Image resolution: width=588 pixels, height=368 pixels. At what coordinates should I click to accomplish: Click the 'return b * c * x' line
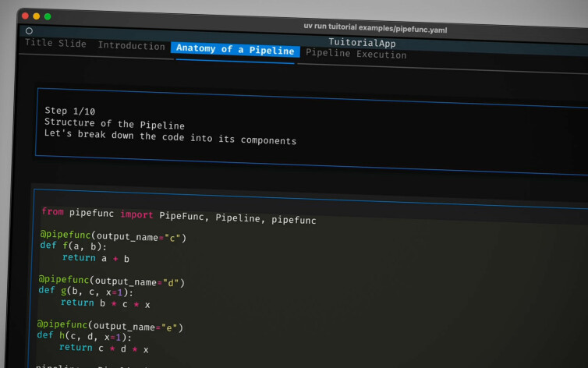pos(105,303)
